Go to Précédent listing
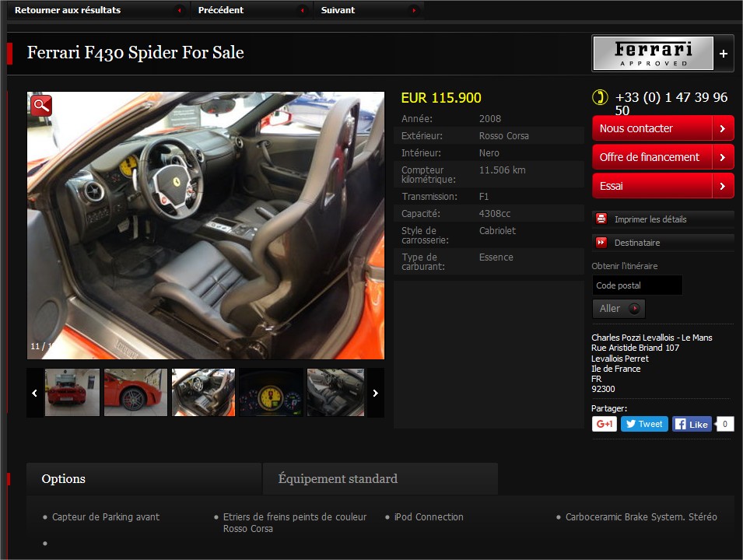Screen dimensions: 743x560 point(221,10)
